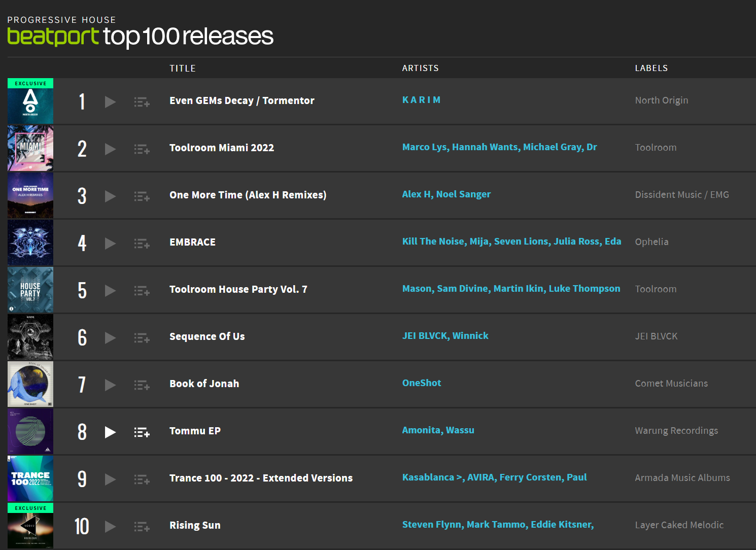The height and width of the screenshot is (550, 756).
Task: Play the track Even GEMs Decay / Tormentor
Action: [x=110, y=101]
